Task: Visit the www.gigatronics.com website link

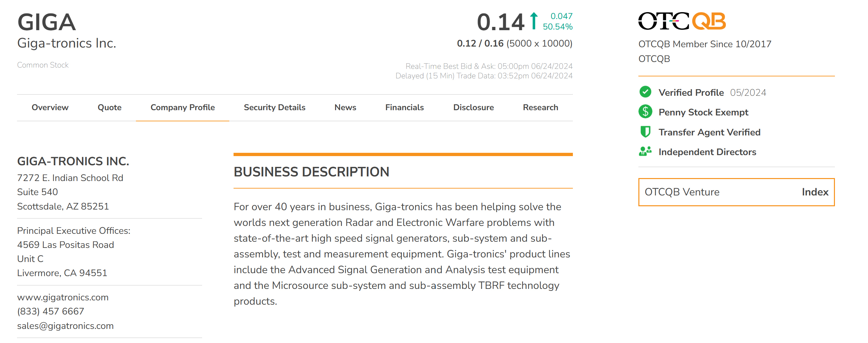Action: 63,297
